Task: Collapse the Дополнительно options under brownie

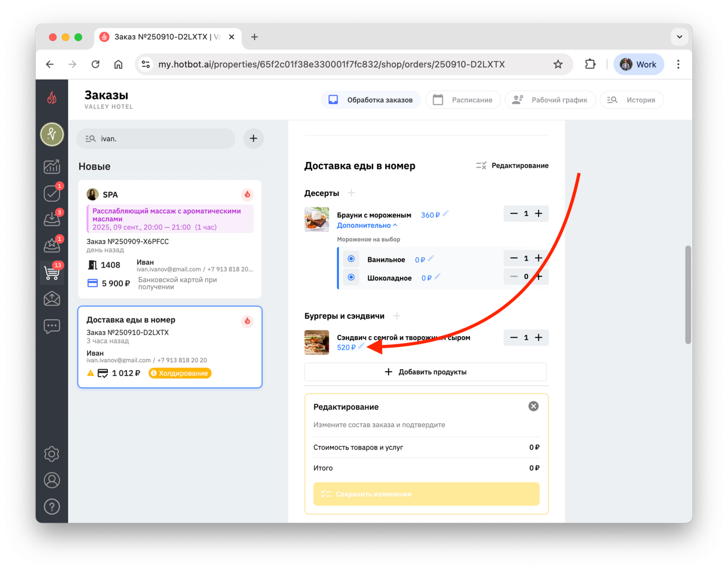Action: click(367, 225)
